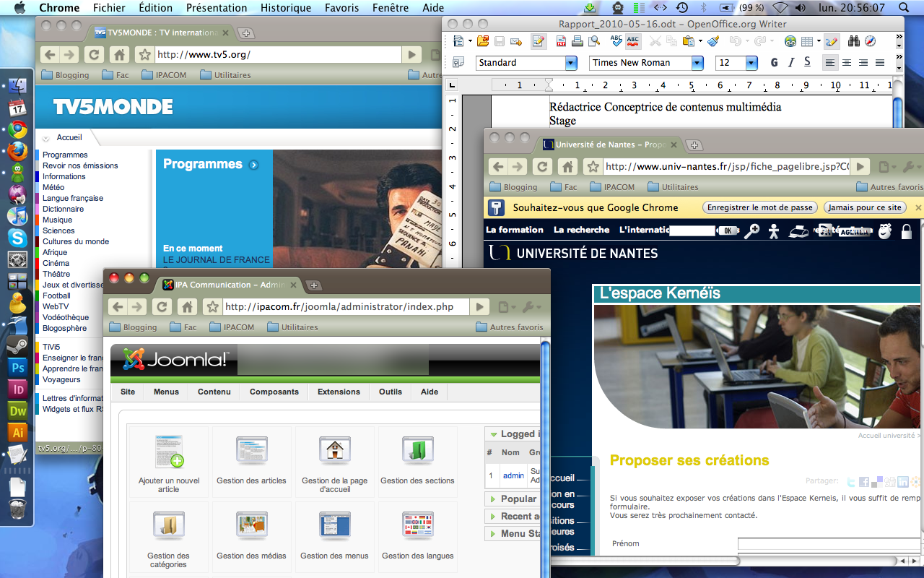Click the Open document folder icon in Writer
Image resolution: width=924 pixels, height=578 pixels.
point(482,41)
